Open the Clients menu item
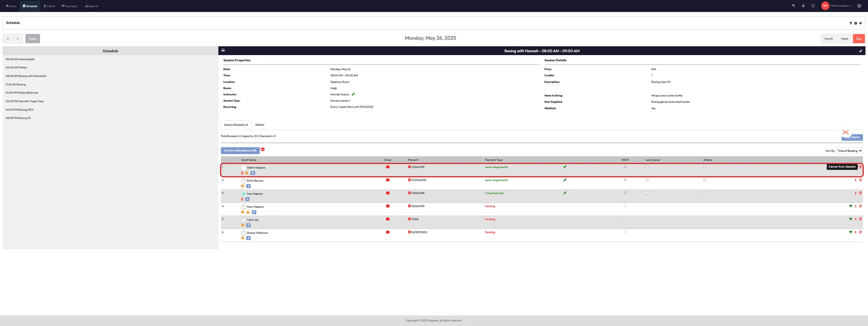The width and height of the screenshot is (868, 326). [49, 6]
